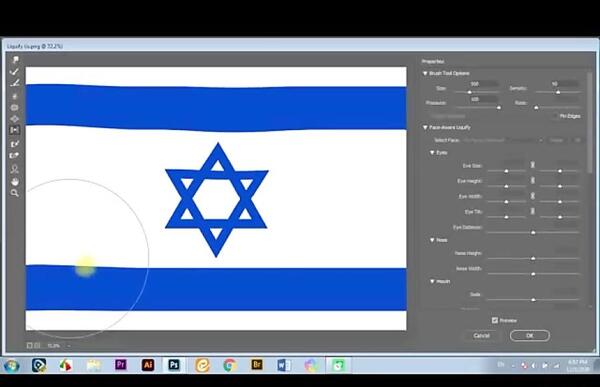
Task: Open File Explorer folder icon in taskbar
Action: 93,365
